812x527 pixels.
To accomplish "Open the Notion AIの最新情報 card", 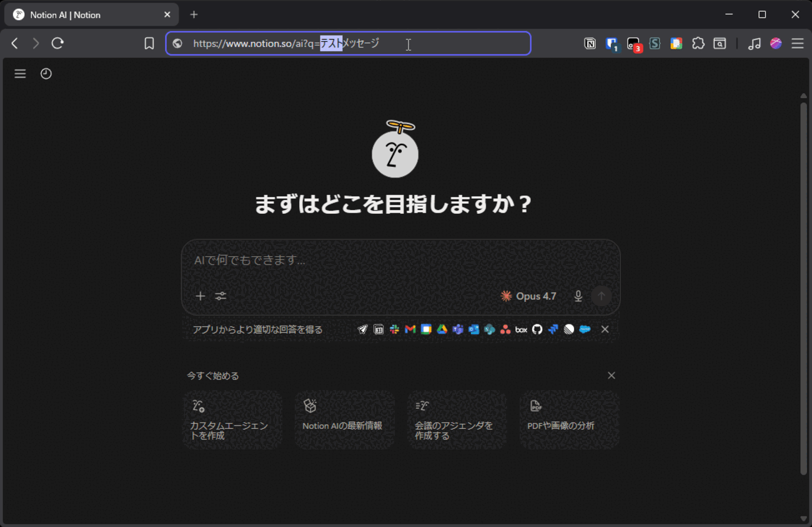I will click(x=345, y=420).
